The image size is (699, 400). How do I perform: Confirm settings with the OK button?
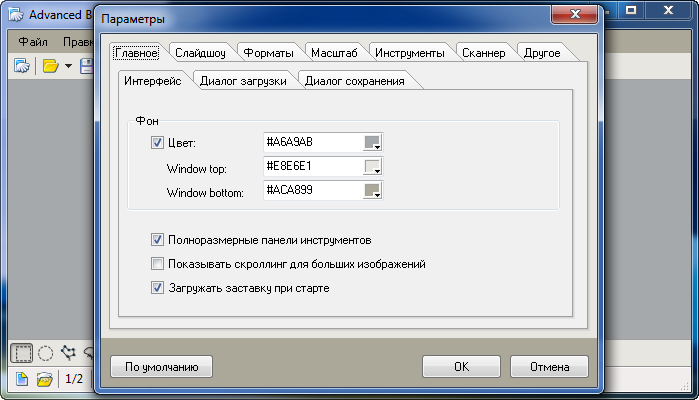pos(461,367)
